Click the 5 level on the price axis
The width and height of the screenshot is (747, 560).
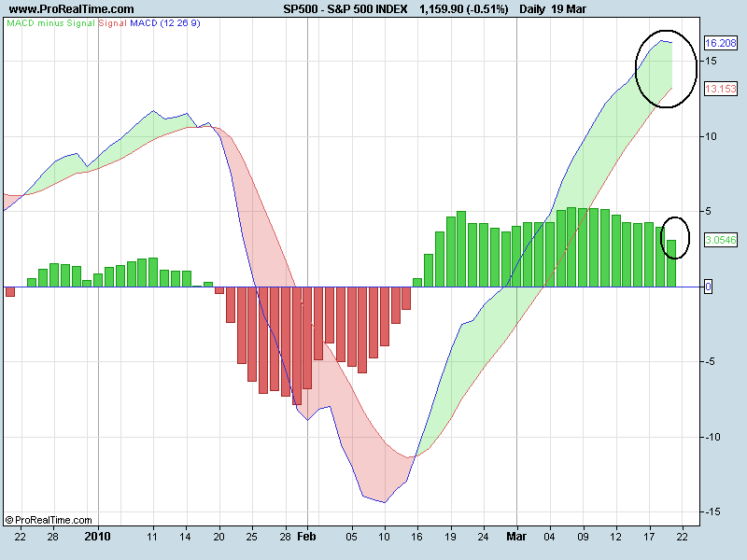pyautogui.click(x=708, y=212)
